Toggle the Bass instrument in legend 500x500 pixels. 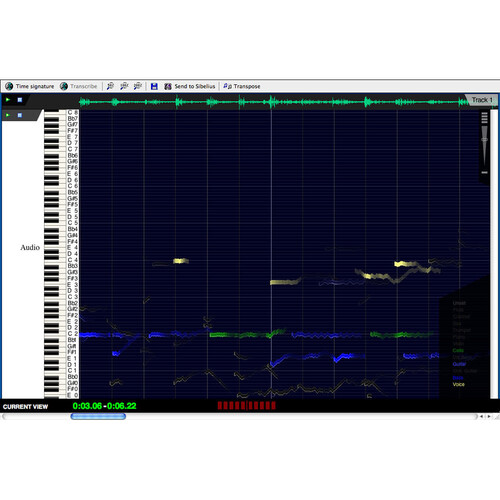(458, 378)
